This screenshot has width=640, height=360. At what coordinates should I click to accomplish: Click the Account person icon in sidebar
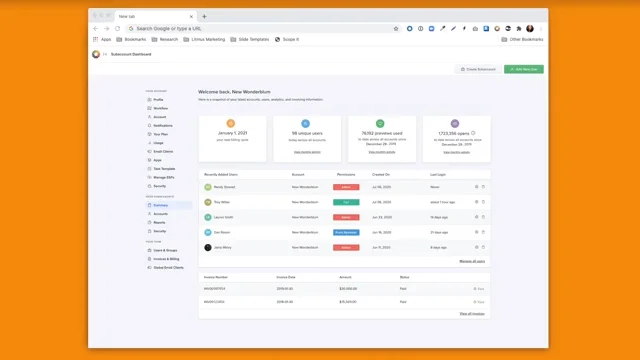[x=149, y=117]
